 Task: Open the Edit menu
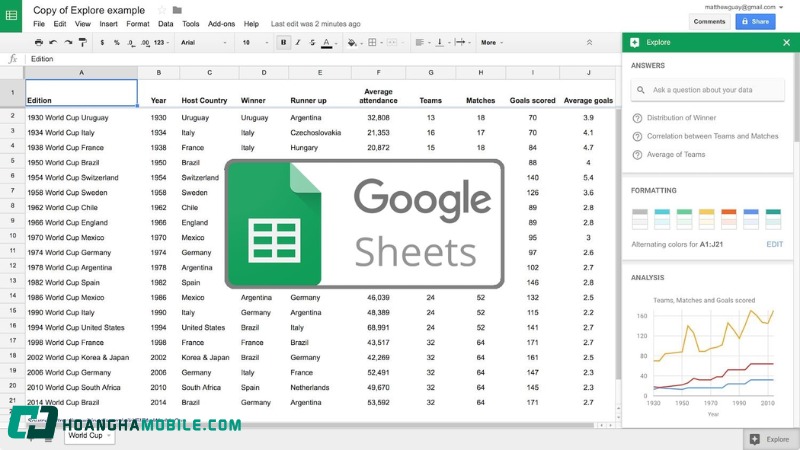60,24
